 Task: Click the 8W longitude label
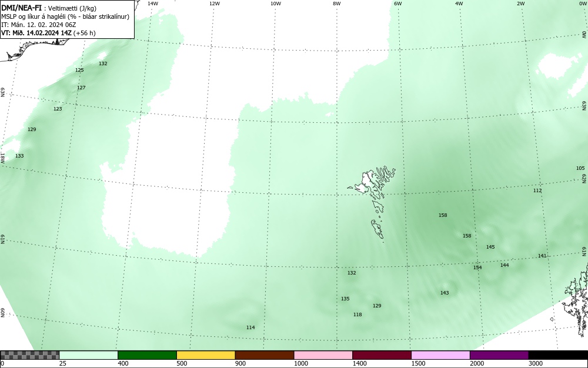click(337, 4)
